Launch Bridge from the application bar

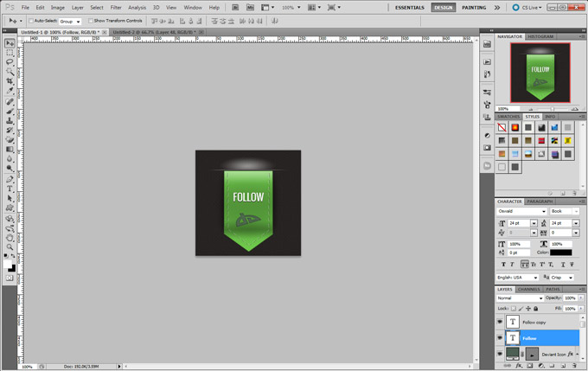[x=235, y=7]
